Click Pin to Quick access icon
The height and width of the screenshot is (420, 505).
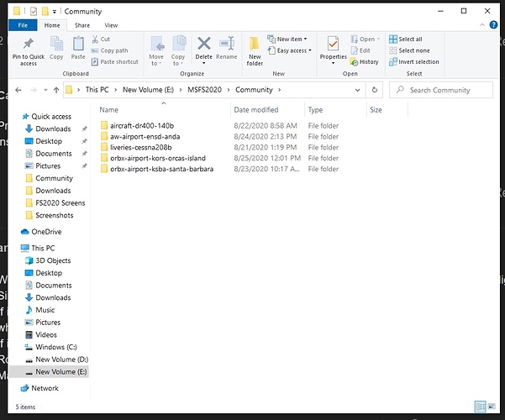coord(29,45)
